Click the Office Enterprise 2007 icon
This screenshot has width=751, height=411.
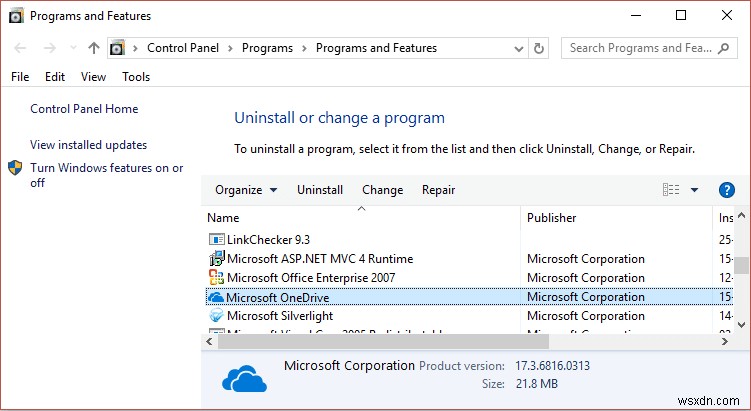tap(216, 277)
